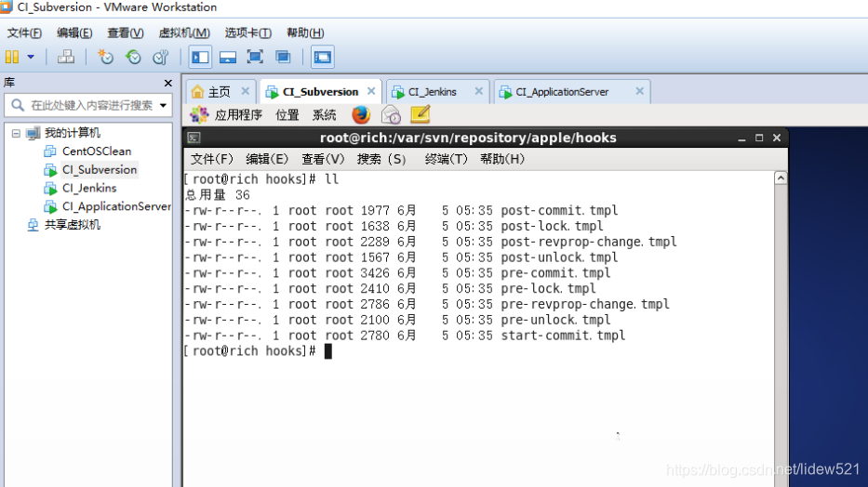The width and height of the screenshot is (868, 487).
Task: Select CI_Jenkins in the library tree
Action: coord(89,188)
